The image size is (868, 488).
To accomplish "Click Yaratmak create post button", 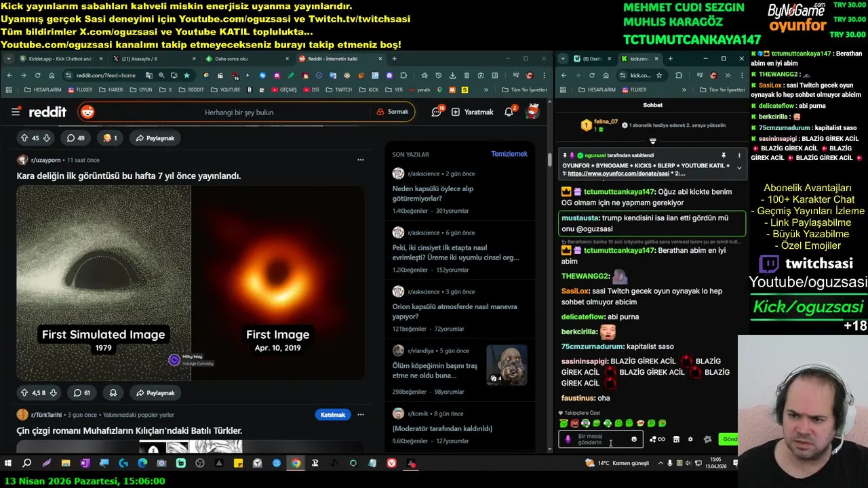I will [473, 112].
